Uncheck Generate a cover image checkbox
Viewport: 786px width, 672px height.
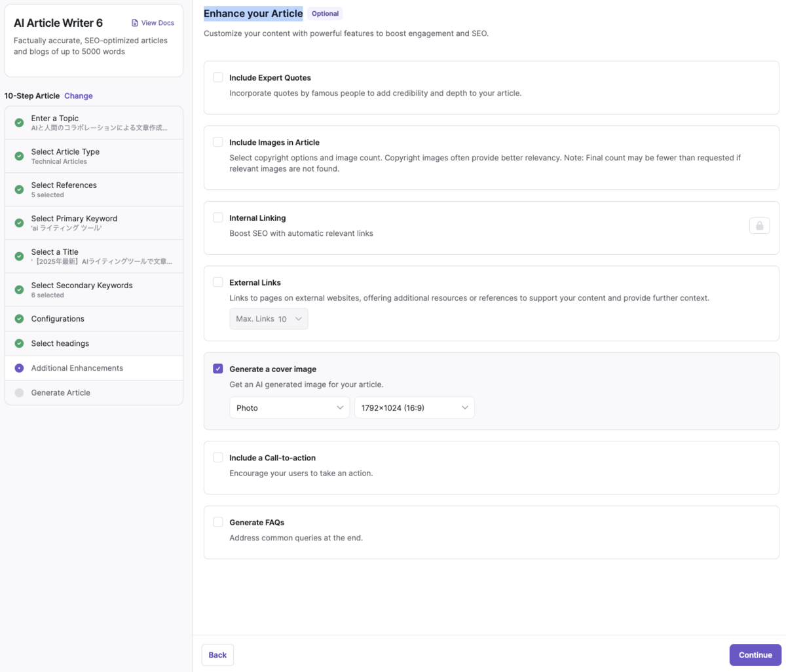coord(218,369)
